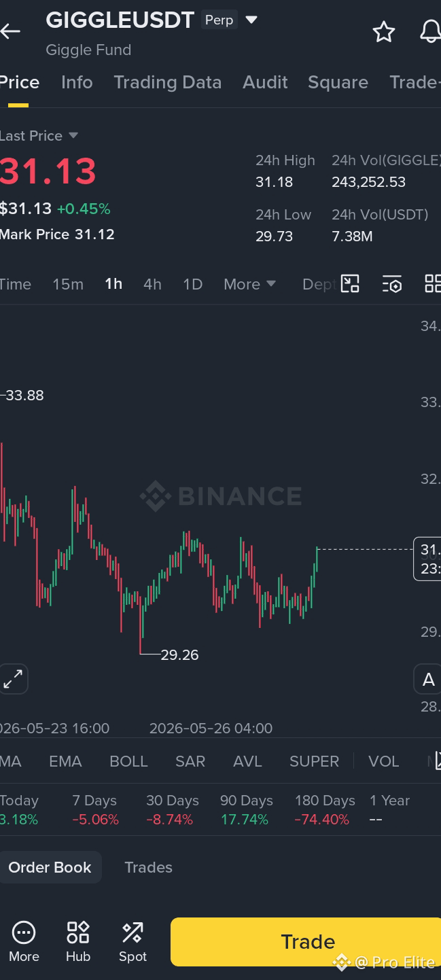Toggle the VOL indicator
The image size is (441, 980).
pyautogui.click(x=383, y=761)
